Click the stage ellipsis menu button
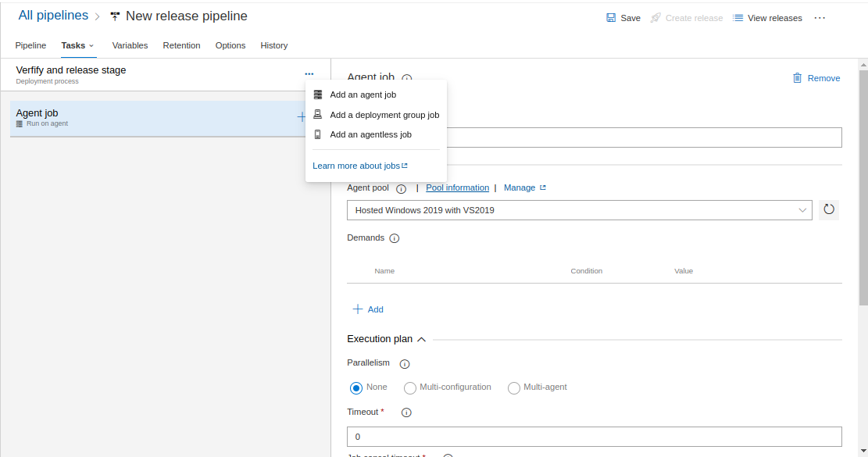The image size is (868, 457). (x=309, y=74)
